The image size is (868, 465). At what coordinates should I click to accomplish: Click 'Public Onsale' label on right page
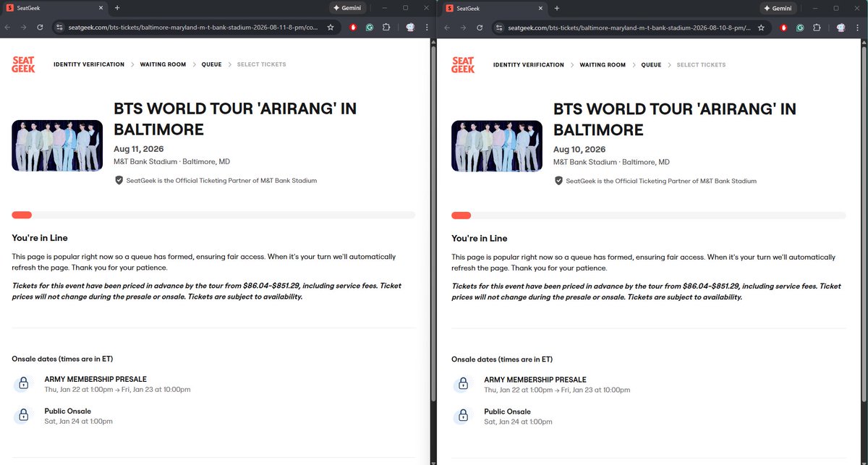507,411
